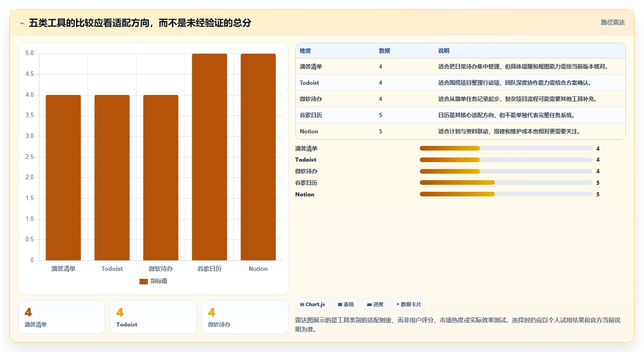Click the value 4 in the Todoist table row
Screen dimensions: 644x352
pos(381,82)
